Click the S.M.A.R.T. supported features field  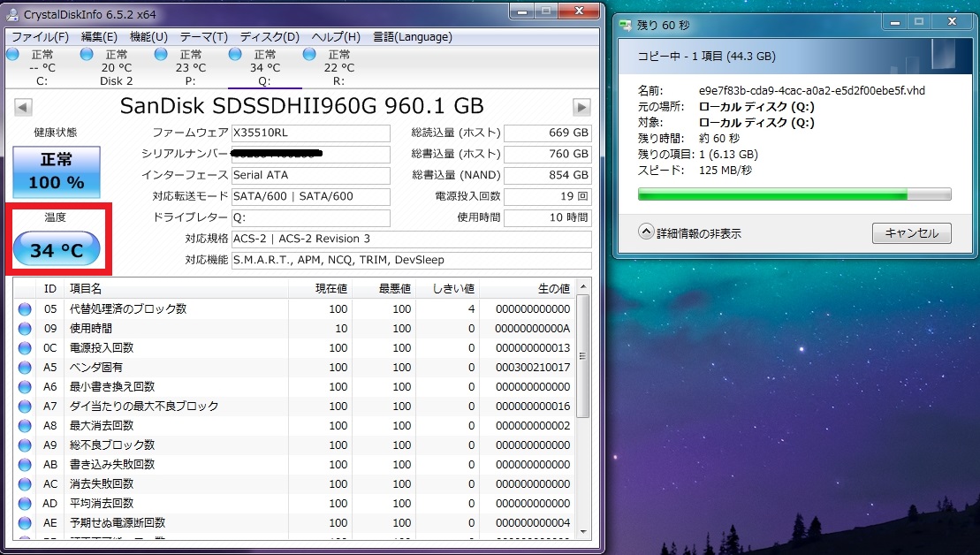point(411,260)
